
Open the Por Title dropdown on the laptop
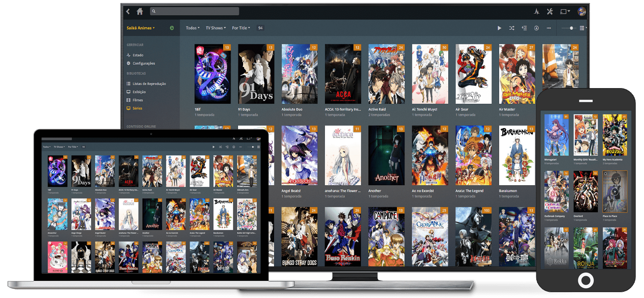73,147
